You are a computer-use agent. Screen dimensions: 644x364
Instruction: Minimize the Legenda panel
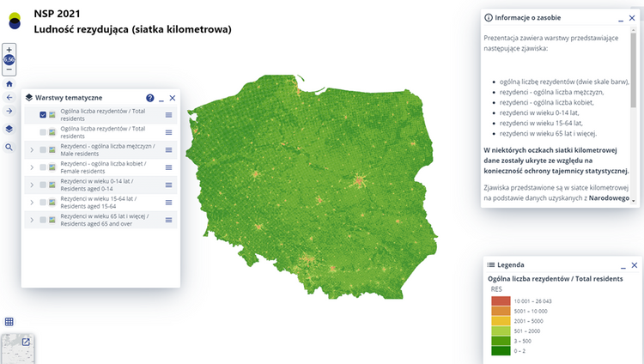point(621,265)
